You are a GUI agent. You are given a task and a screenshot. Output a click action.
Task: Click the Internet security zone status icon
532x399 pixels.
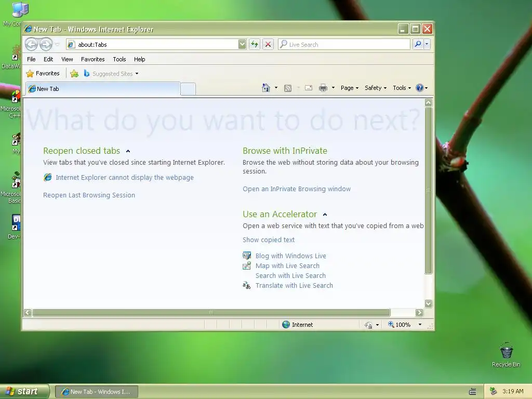286,325
